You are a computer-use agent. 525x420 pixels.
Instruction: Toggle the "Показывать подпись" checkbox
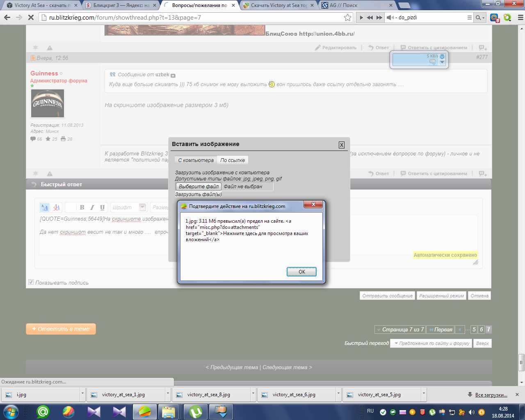31,282
